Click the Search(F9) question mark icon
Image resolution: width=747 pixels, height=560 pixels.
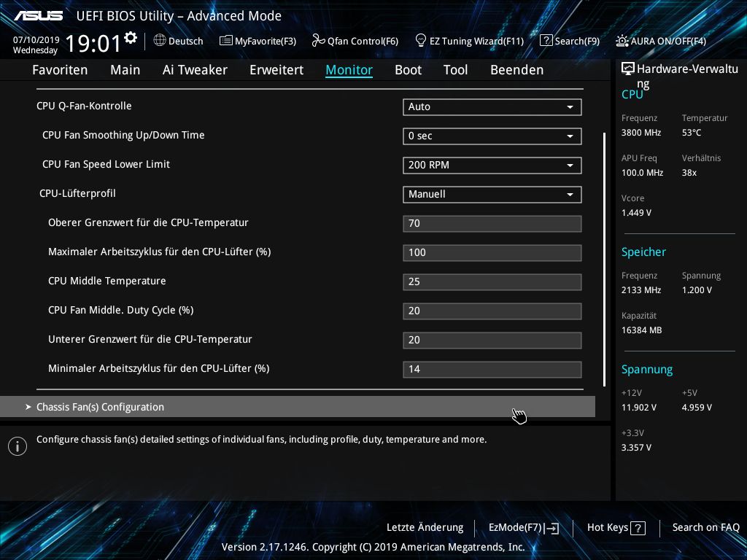[x=546, y=41]
